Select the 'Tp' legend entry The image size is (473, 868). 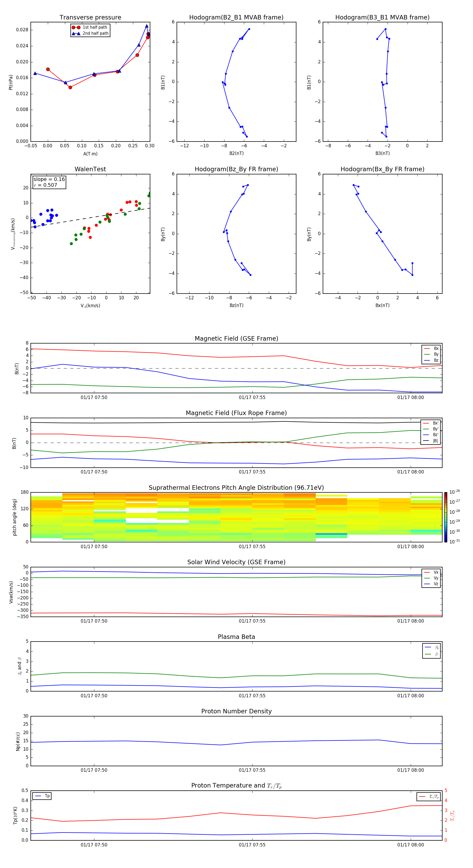(x=42, y=796)
